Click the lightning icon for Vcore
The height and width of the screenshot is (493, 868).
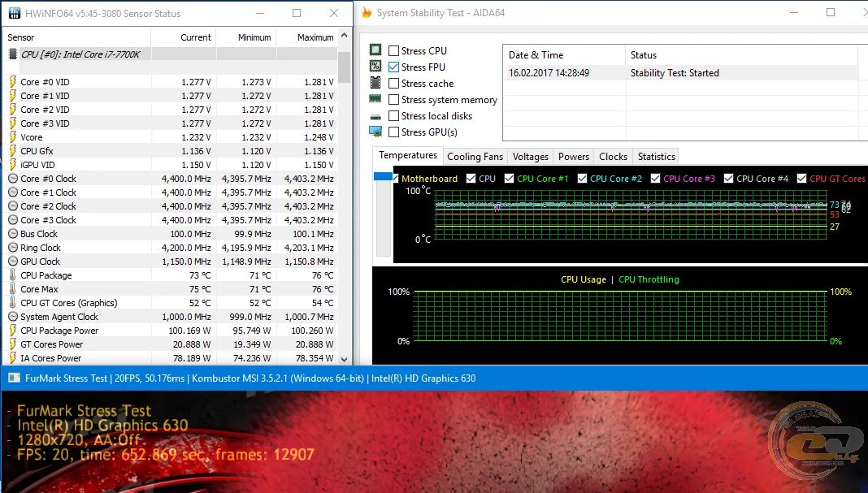click(x=13, y=137)
